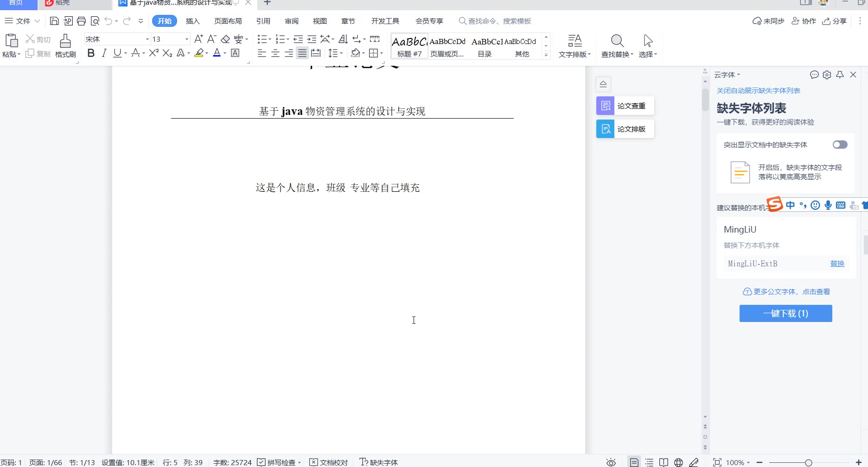Switch to the 插入 ribbon tab
868x467 pixels.
coord(192,21)
